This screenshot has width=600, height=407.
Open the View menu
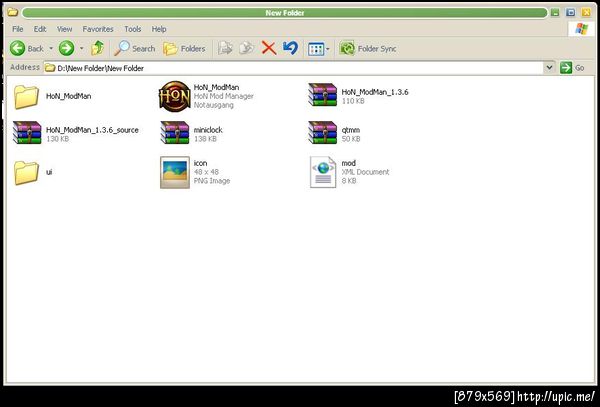coord(64,29)
